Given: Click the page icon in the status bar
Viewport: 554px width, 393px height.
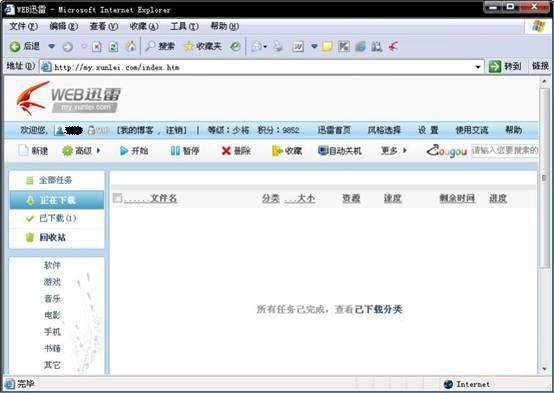Looking at the screenshot, I should point(10,384).
